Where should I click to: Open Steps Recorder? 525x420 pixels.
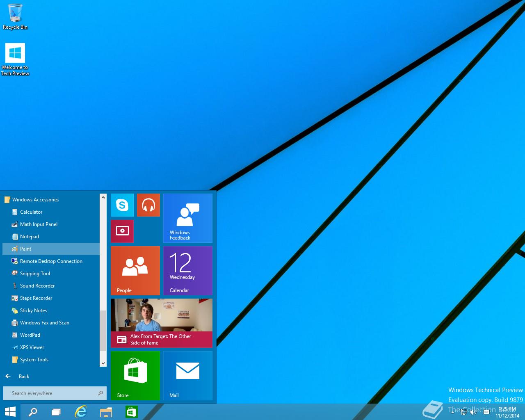51,298
